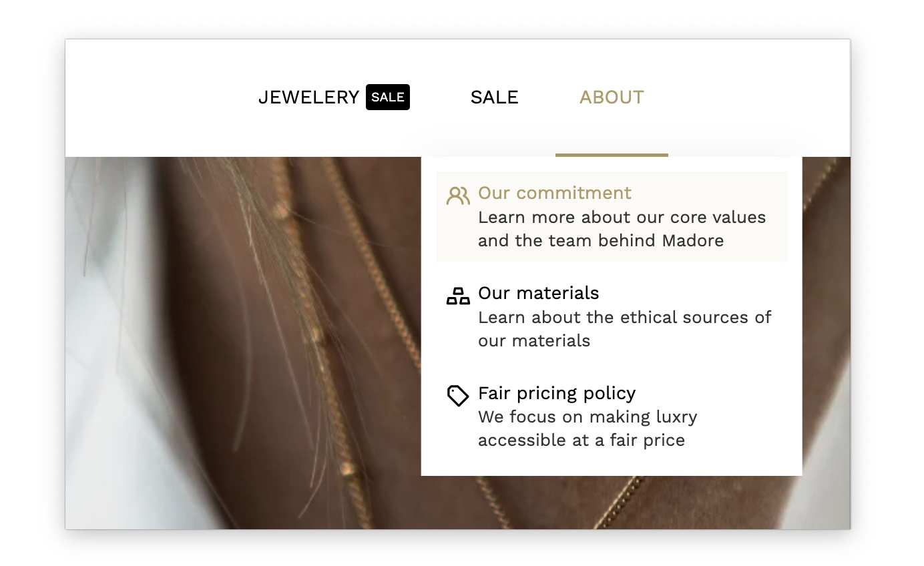The height and width of the screenshot is (566, 924).
Task: Click the gold bars icon beside Our materials
Action: 458,296
